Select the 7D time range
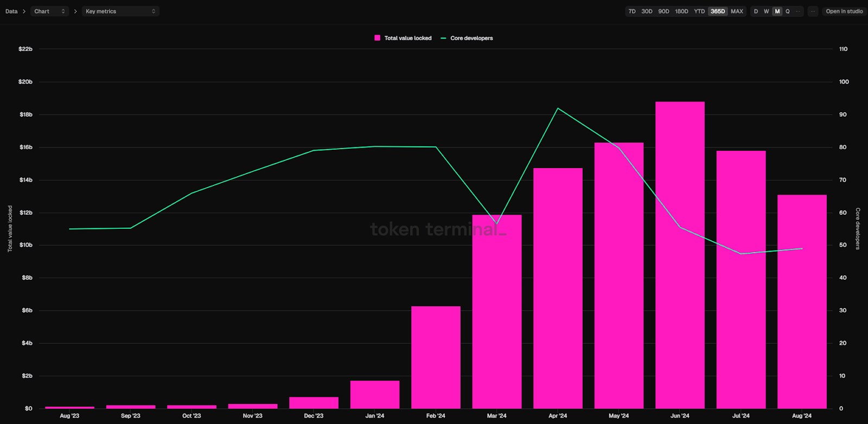Image resolution: width=868 pixels, height=424 pixels. point(632,11)
